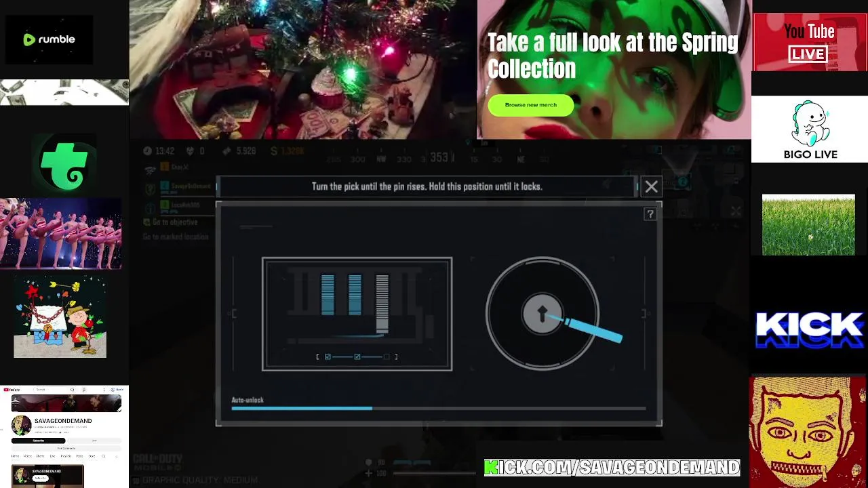The image size is (868, 488).
Task: Click the kill count icon in HUD
Action: point(191,150)
